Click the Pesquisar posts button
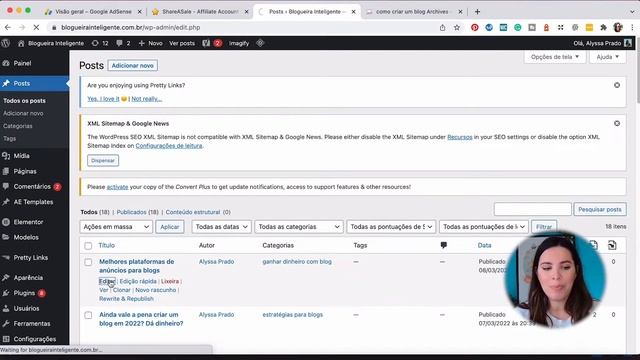The image size is (640, 360). [x=600, y=209]
